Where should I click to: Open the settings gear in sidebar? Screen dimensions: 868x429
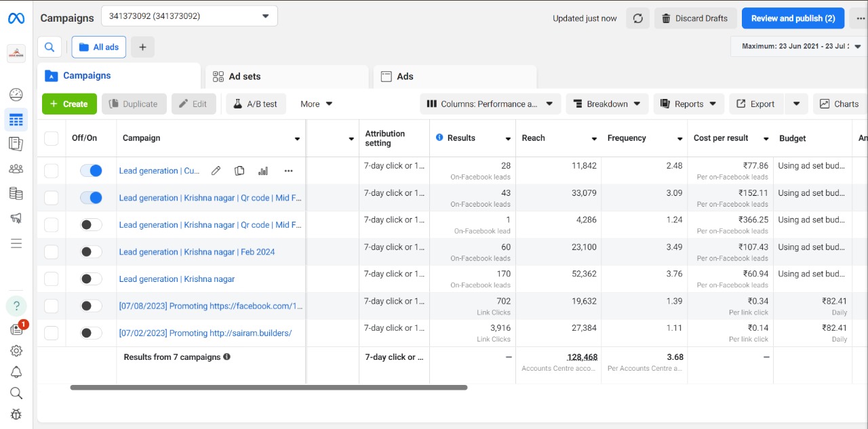[x=16, y=350]
